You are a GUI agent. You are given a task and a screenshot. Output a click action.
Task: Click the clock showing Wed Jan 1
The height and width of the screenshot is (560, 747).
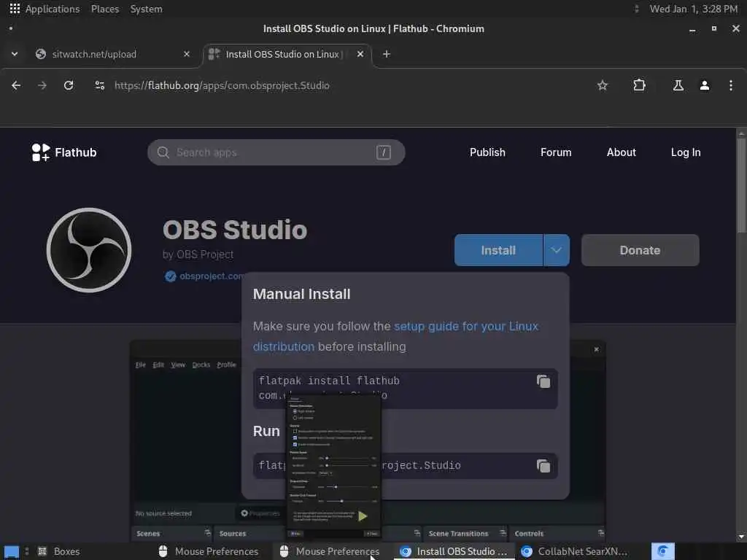pos(694,9)
